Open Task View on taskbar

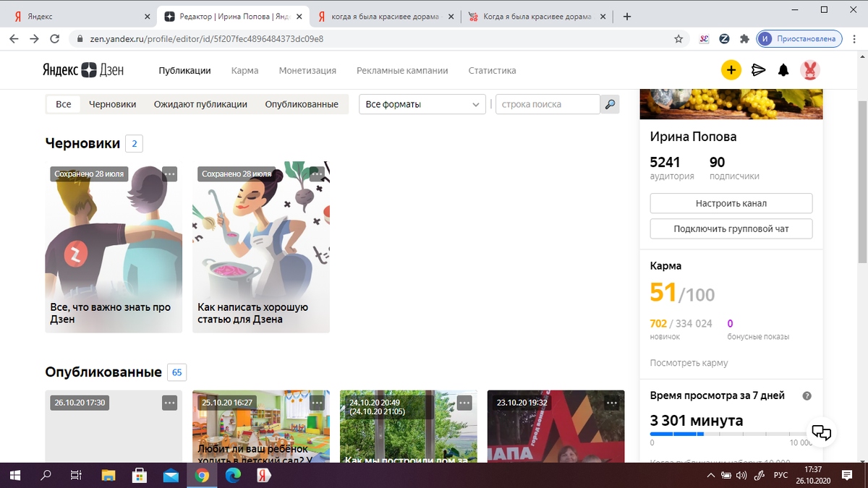coord(77,475)
